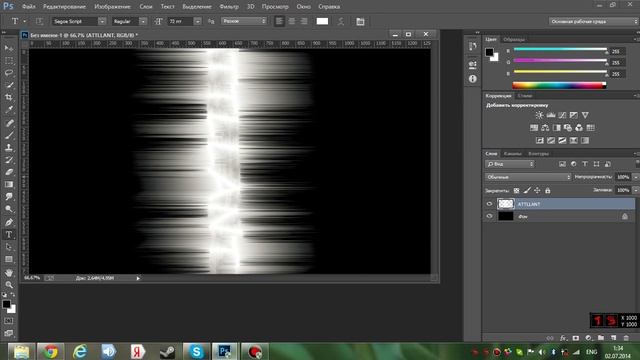Right align text button

tap(304, 21)
